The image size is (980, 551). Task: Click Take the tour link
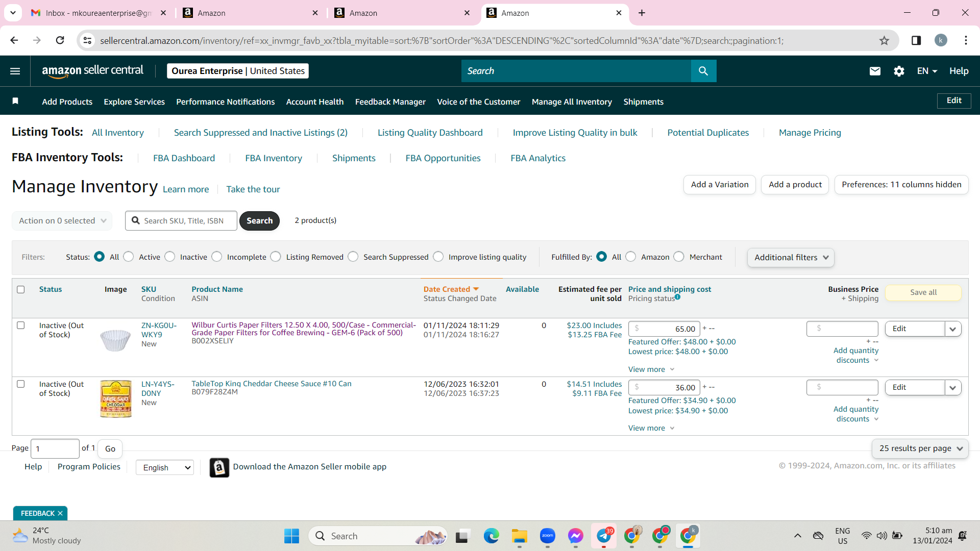[253, 189]
